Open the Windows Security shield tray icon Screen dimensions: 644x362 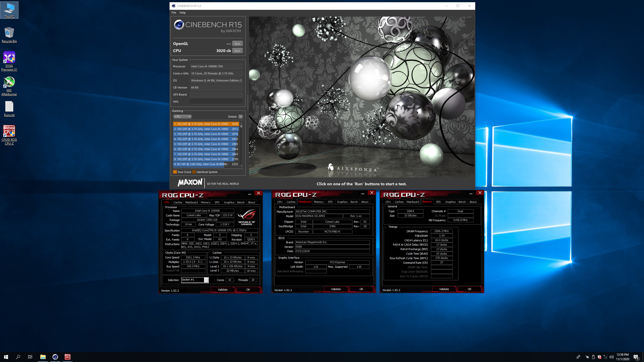click(x=599, y=357)
